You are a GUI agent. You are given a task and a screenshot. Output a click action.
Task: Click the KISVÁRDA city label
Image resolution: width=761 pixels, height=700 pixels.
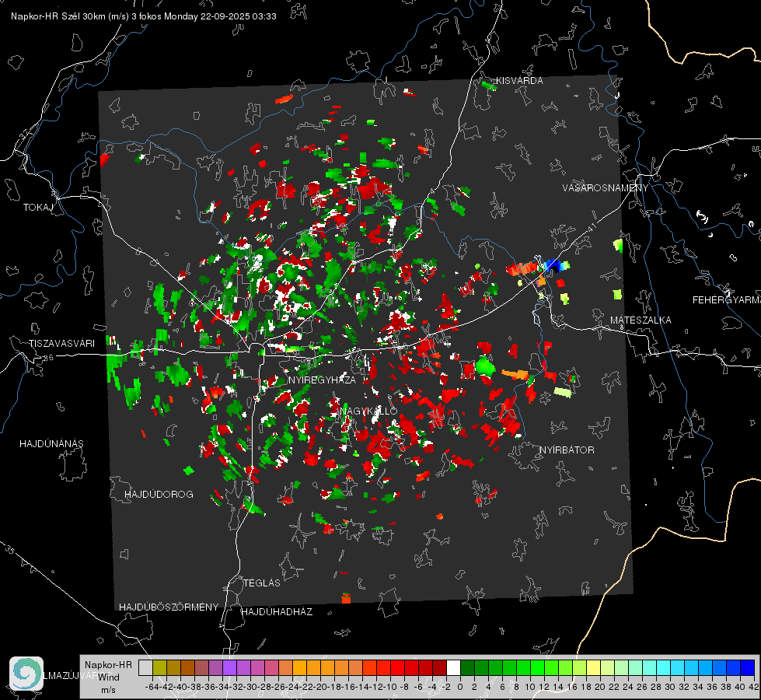coord(519,81)
